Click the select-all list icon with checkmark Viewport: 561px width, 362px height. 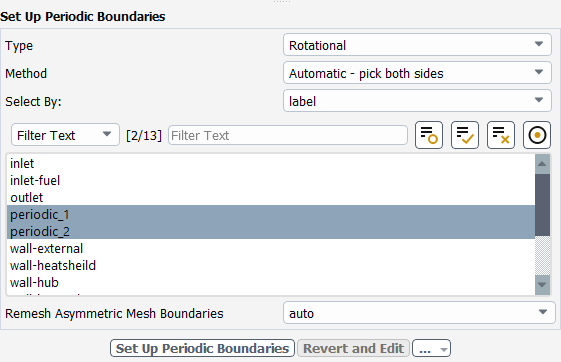tap(465, 135)
